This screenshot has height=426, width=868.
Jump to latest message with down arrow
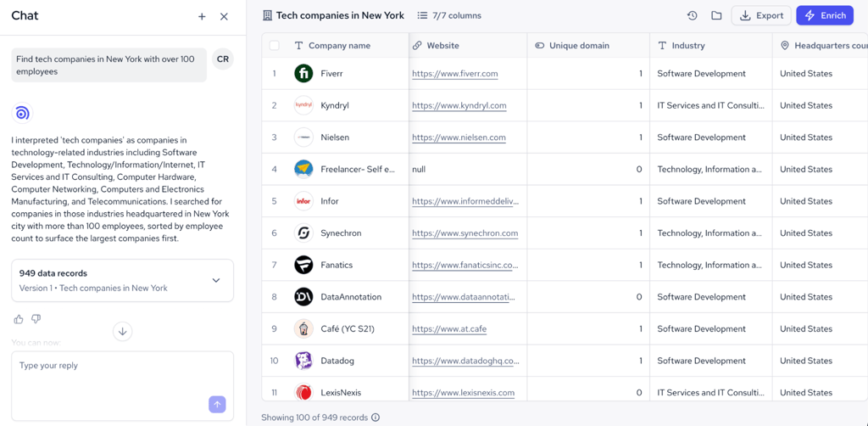pos(122,332)
